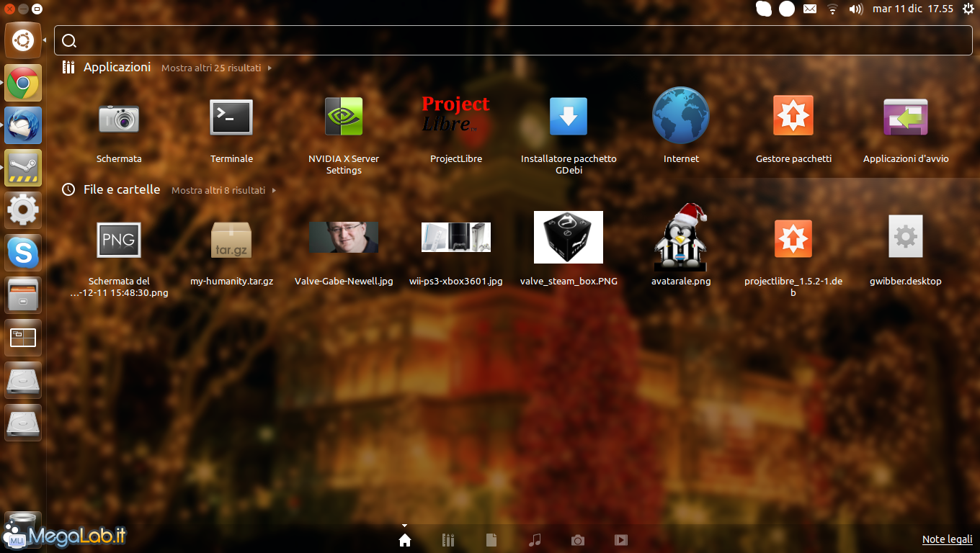Open the sound volume indicator
The width and height of the screenshot is (980, 553).
856,9
